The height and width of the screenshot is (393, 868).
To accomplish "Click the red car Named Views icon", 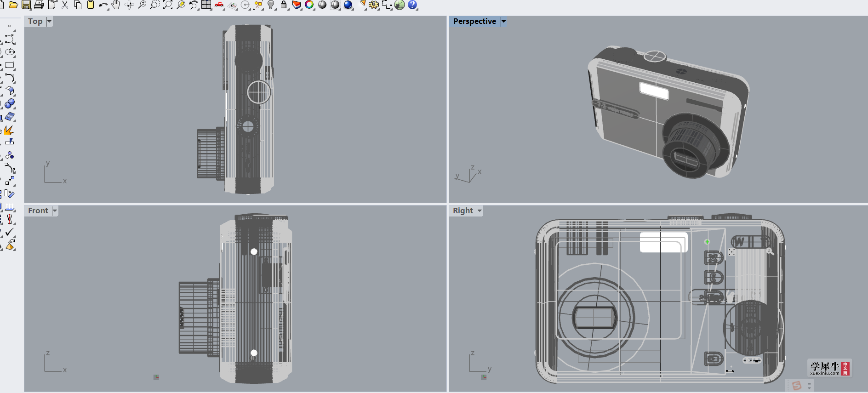I will click(219, 5).
